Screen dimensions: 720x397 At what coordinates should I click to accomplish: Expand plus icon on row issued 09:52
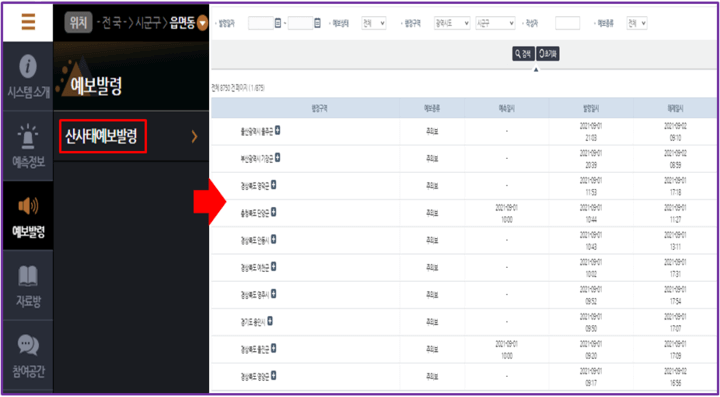[274, 294]
